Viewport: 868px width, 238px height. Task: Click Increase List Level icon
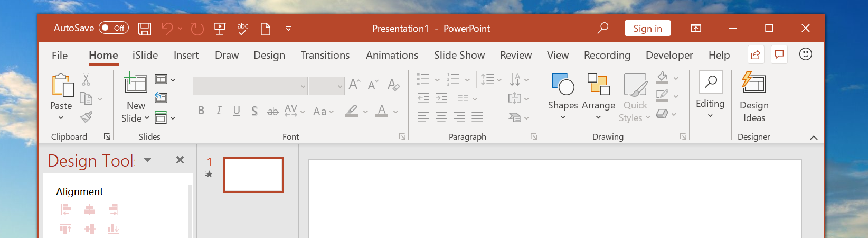pyautogui.click(x=441, y=98)
